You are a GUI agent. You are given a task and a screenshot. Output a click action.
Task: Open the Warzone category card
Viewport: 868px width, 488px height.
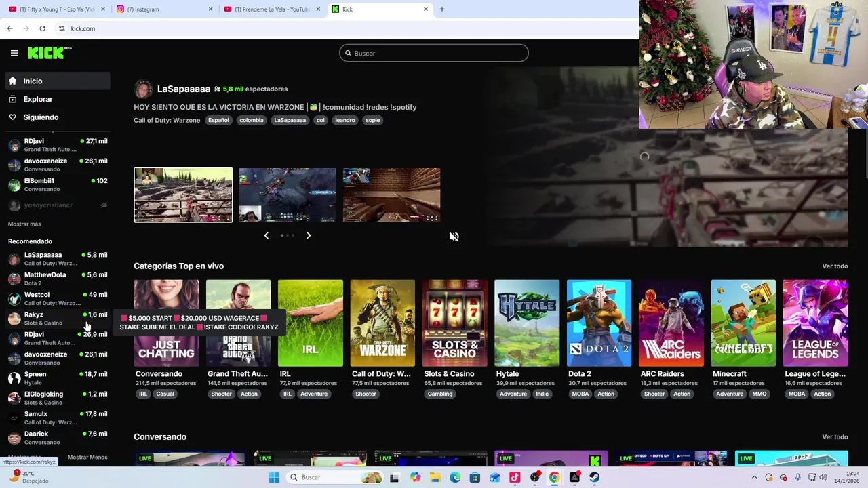click(x=382, y=323)
